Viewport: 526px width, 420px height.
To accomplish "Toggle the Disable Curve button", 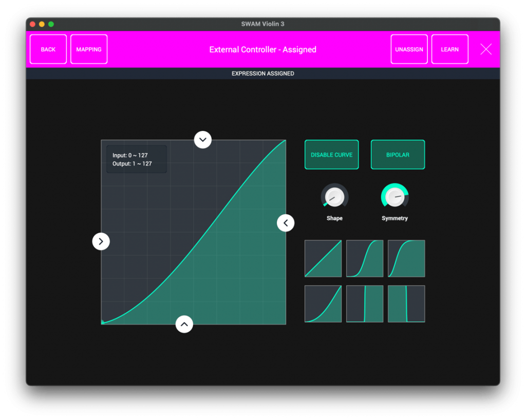I will point(332,155).
